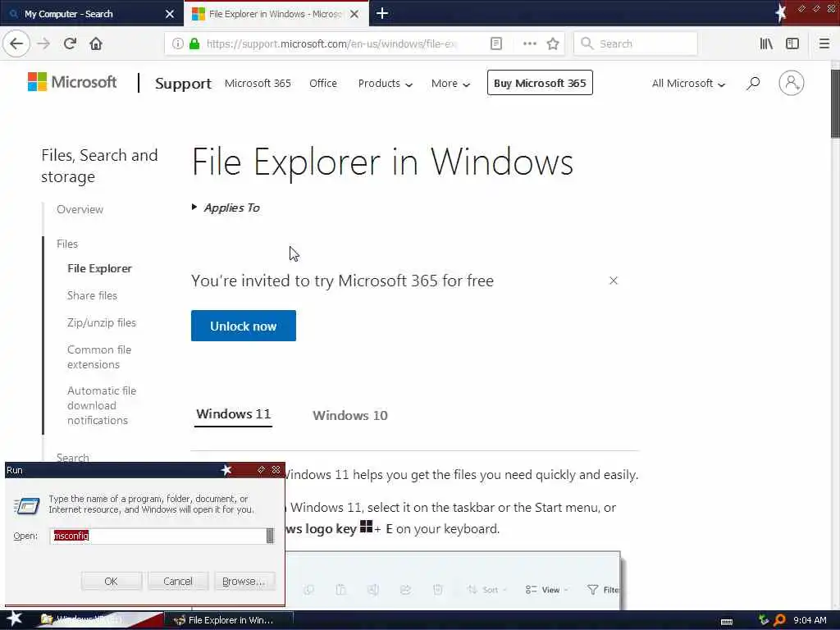Close the File Explorer in Windows tab
The image size is (840, 630).
pos(354,14)
